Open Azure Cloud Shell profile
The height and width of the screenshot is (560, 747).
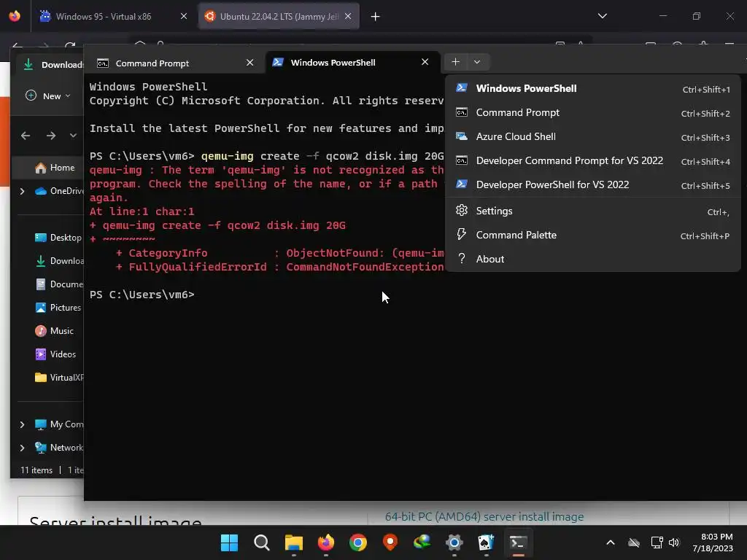[x=592, y=136]
